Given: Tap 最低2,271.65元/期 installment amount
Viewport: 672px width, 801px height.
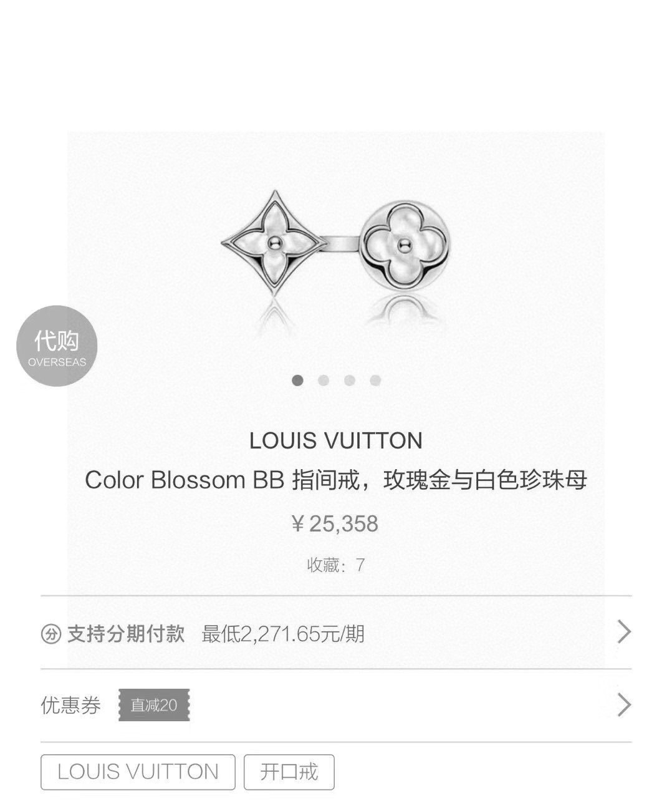Looking at the screenshot, I should pyautogui.click(x=283, y=634).
